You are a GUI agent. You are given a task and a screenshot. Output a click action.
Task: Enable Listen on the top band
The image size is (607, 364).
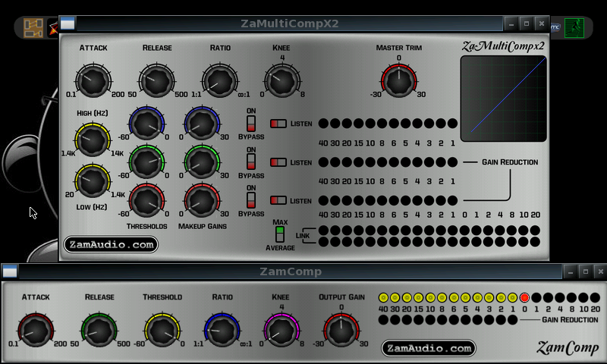[x=278, y=124]
